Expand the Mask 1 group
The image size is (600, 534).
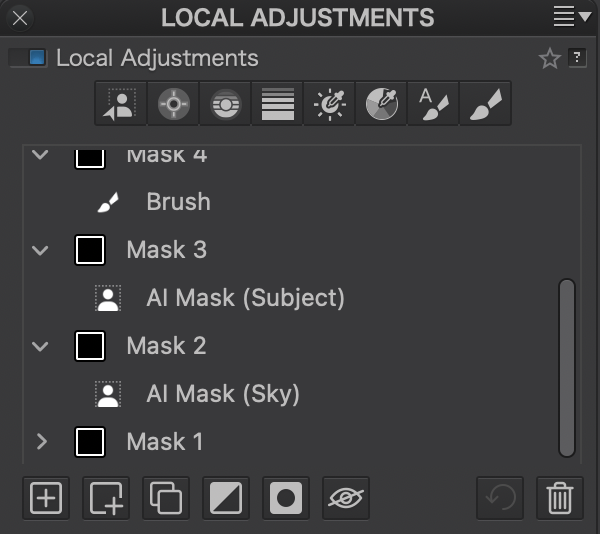pos(41,441)
